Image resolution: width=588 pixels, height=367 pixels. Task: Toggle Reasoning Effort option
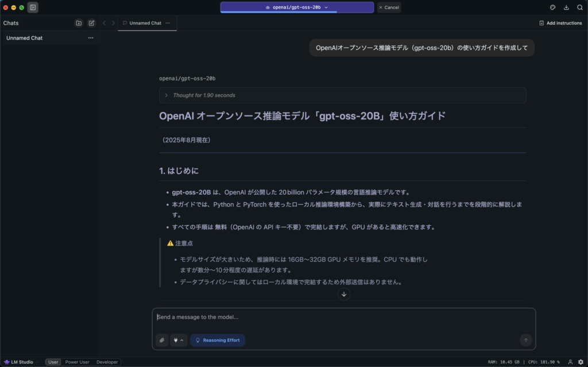point(218,340)
